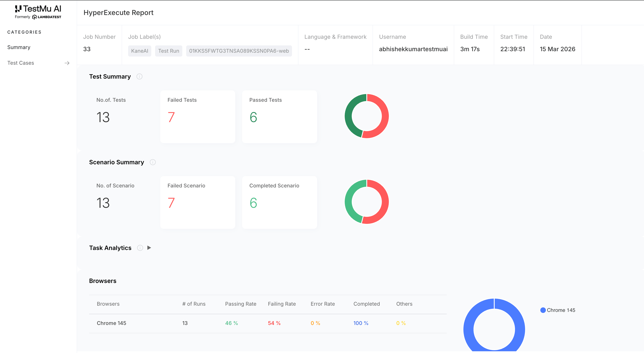Screen dimensions: 644x353
Task: Click the username abhishekkumartestmuai
Action: [x=413, y=49]
